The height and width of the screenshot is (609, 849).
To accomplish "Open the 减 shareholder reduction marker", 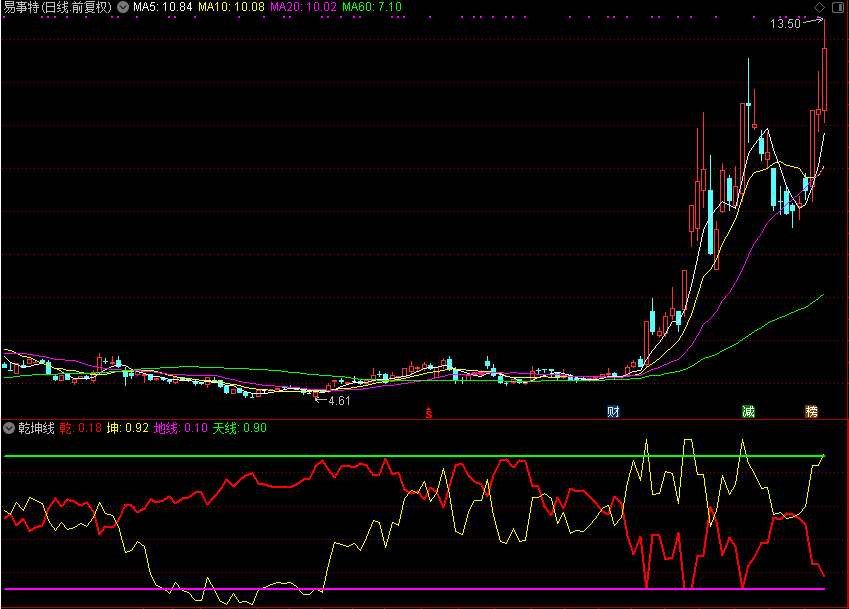I will (748, 412).
